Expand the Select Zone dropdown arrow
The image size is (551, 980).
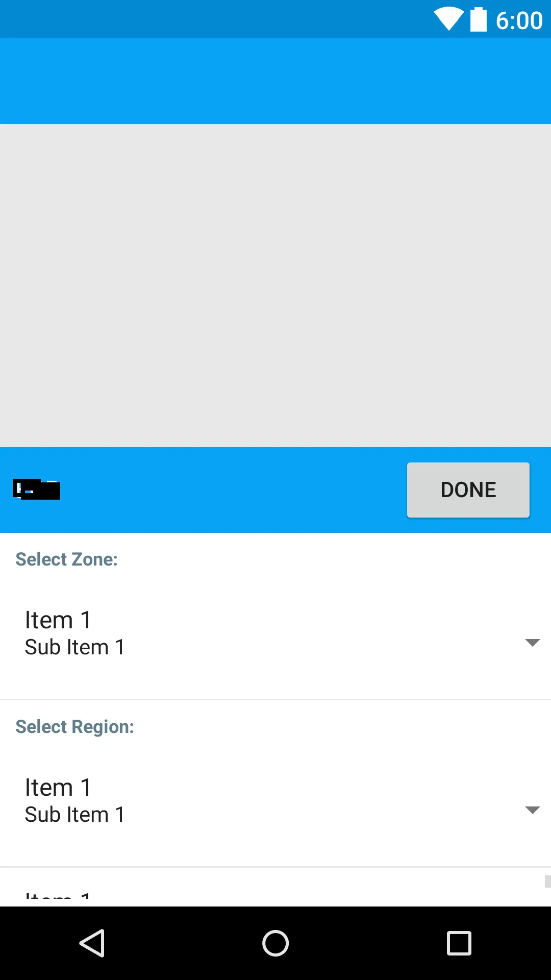(x=532, y=643)
